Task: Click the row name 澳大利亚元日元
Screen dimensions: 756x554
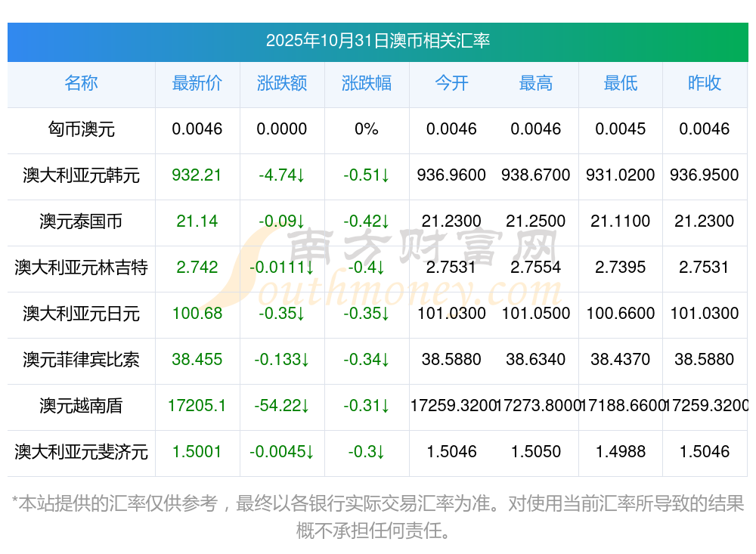Action: click(x=81, y=314)
